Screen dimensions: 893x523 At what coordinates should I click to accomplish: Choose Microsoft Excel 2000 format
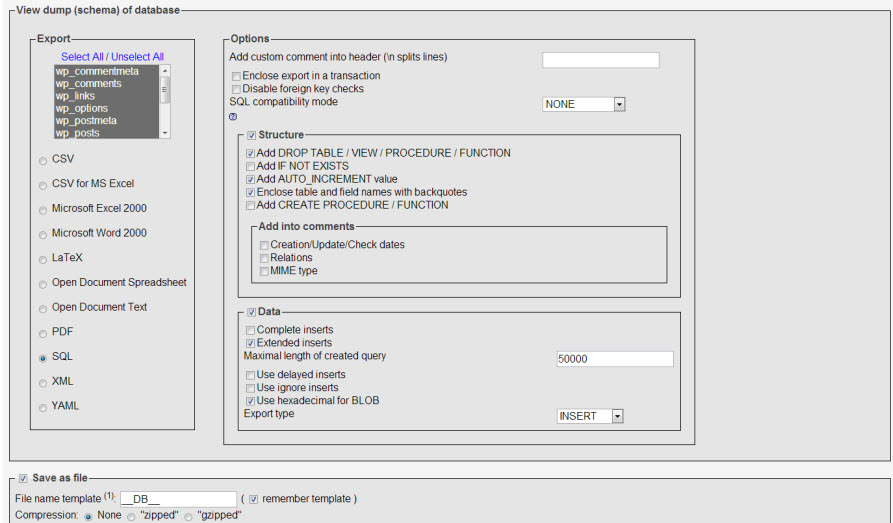pos(43,210)
